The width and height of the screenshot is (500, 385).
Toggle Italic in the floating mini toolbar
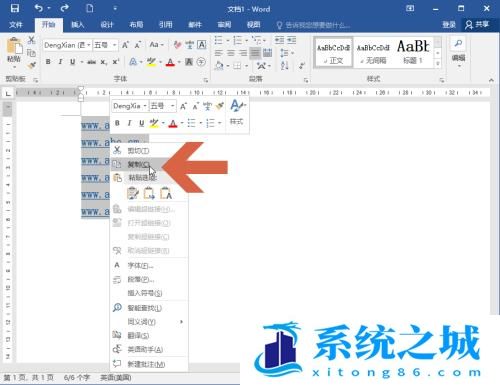tap(129, 123)
